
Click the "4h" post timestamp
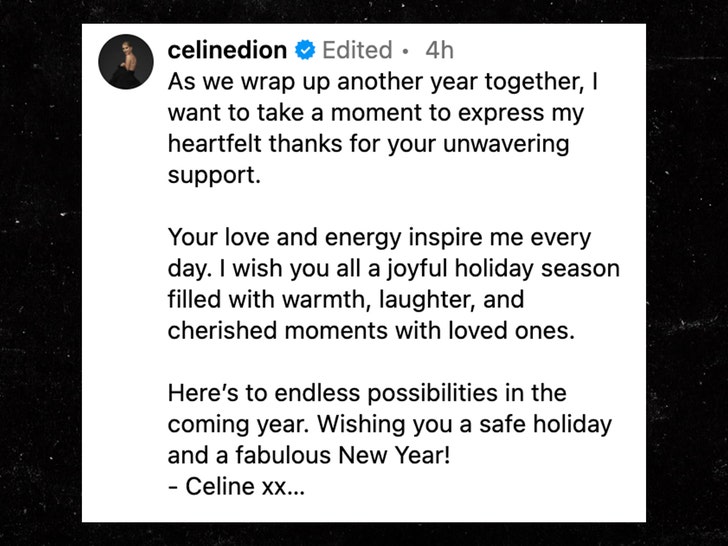(439, 51)
